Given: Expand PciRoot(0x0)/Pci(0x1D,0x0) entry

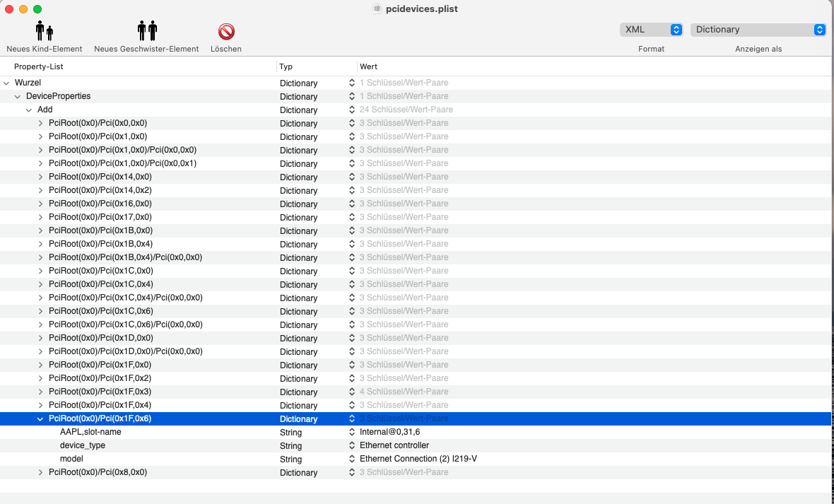Looking at the screenshot, I should point(40,338).
